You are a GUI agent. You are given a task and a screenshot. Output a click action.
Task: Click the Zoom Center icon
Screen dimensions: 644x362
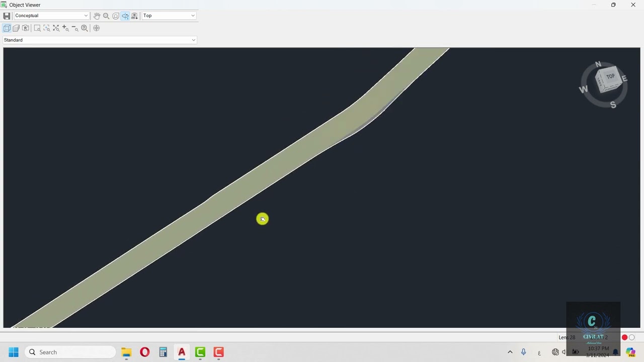tap(47, 28)
